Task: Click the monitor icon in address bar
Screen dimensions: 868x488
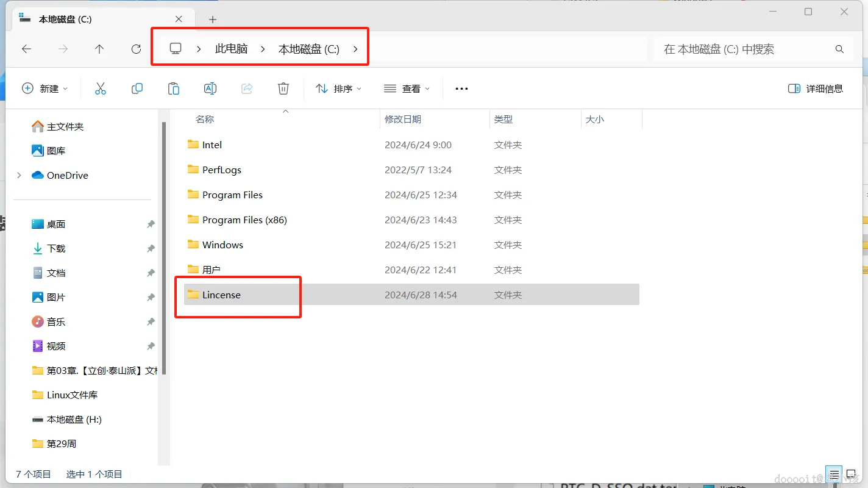Action: pyautogui.click(x=176, y=49)
